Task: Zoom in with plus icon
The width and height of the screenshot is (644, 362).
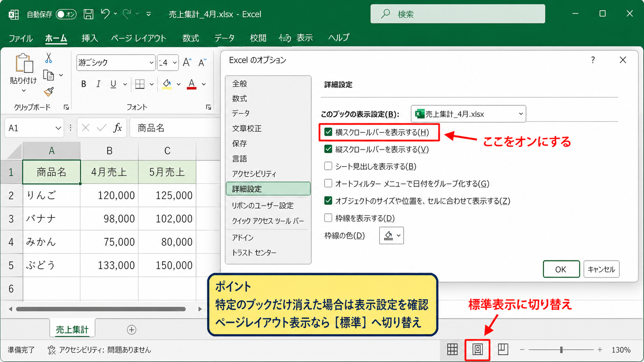Action: pyautogui.click(x=600, y=350)
